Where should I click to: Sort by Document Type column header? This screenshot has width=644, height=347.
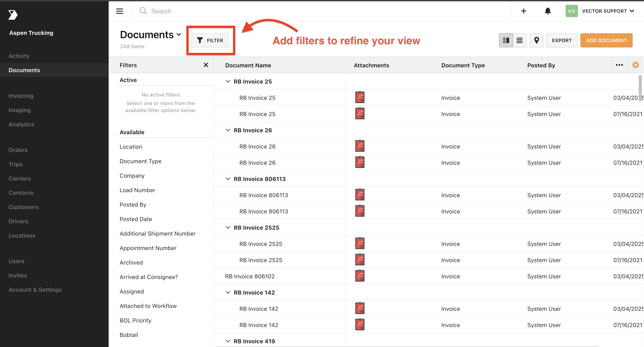pyautogui.click(x=463, y=65)
